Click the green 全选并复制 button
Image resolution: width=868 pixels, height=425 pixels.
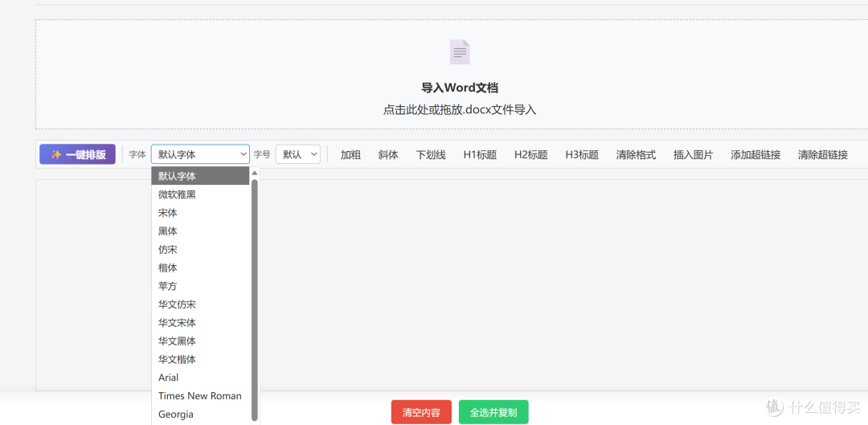tap(493, 412)
